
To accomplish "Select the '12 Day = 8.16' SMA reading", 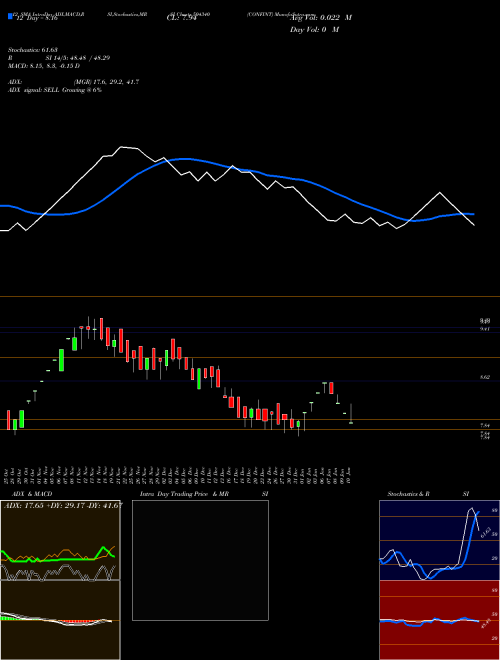I will (37, 19).
